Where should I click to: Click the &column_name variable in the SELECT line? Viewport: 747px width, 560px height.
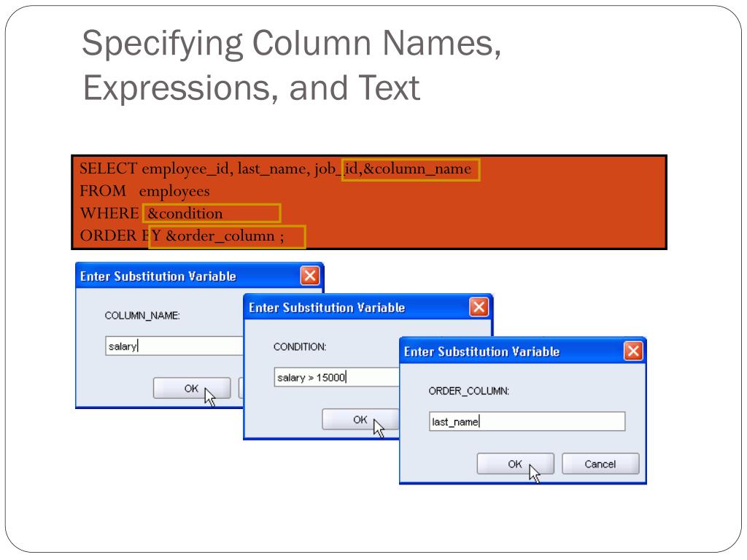417,169
